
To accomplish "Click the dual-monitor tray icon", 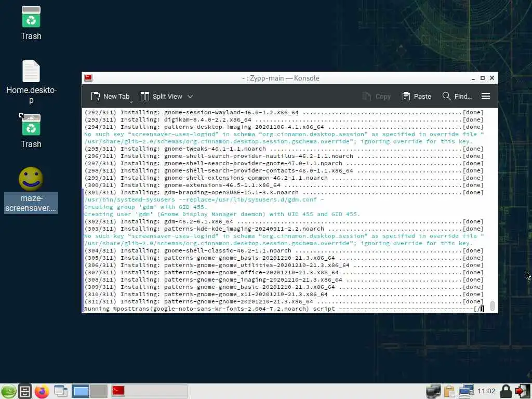I will [433, 392].
